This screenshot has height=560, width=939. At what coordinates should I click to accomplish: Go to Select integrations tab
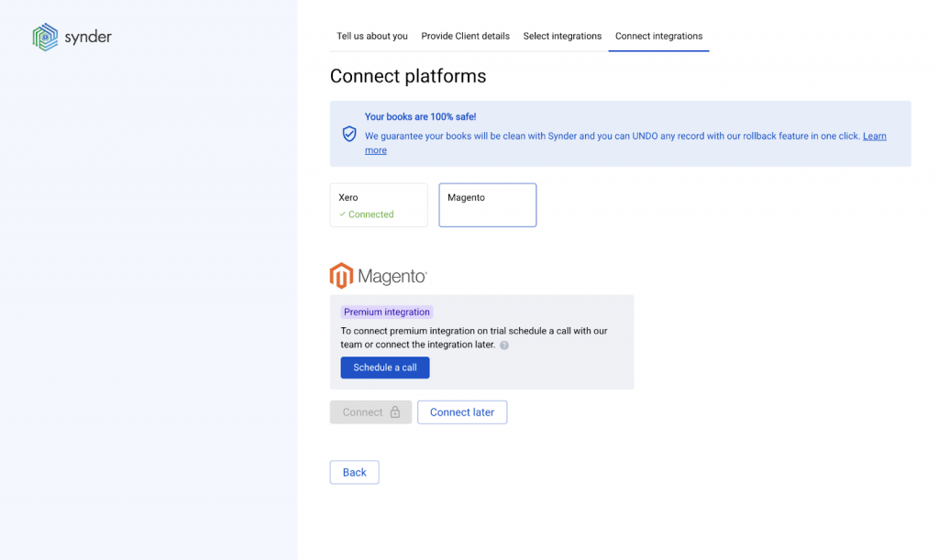[562, 36]
